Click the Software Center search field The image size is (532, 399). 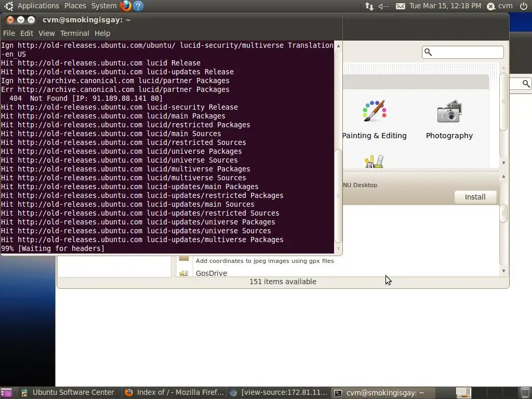(463, 52)
